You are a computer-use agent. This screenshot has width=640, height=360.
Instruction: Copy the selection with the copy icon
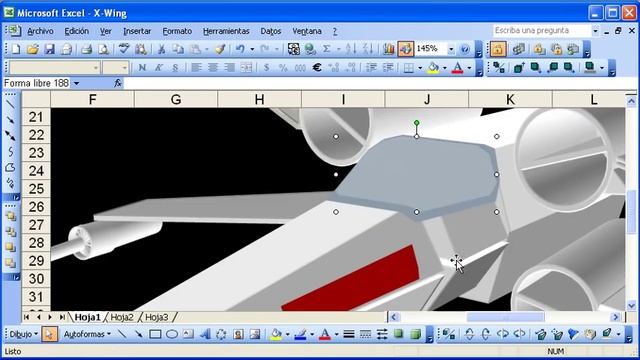point(178,49)
